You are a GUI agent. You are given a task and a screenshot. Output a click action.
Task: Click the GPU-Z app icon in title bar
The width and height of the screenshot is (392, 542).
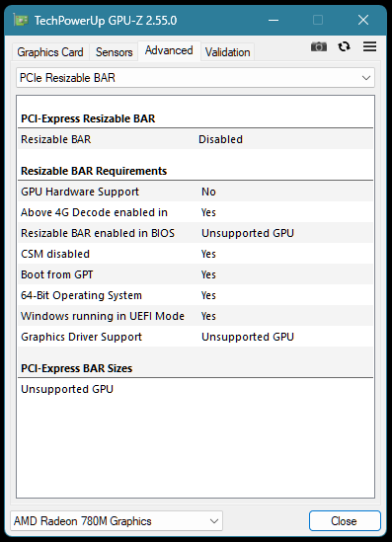click(21, 21)
